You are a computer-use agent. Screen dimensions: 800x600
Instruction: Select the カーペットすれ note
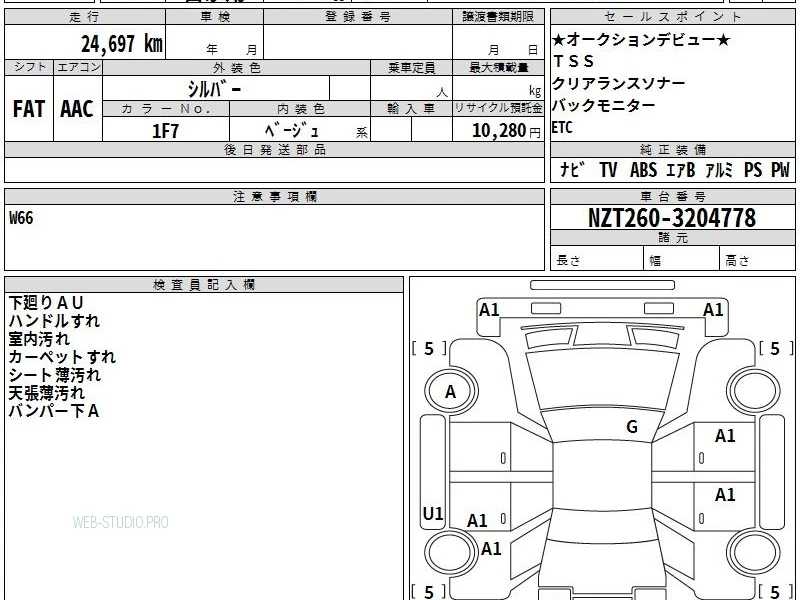point(62,357)
